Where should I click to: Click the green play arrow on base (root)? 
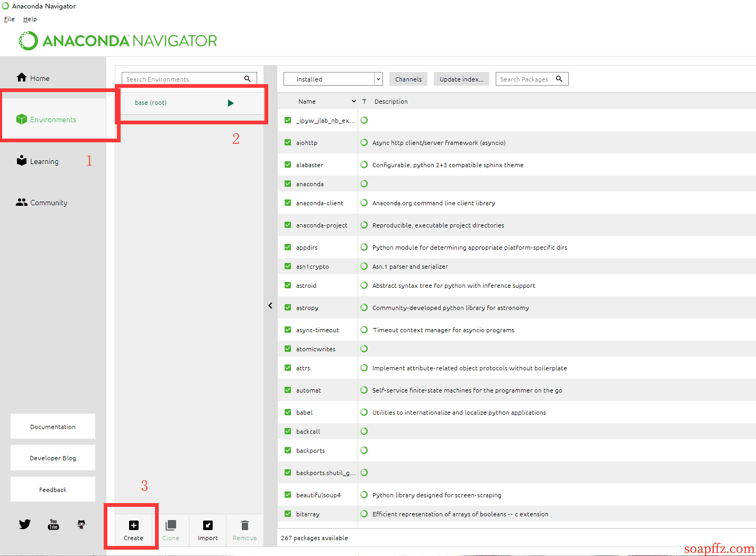[231, 103]
